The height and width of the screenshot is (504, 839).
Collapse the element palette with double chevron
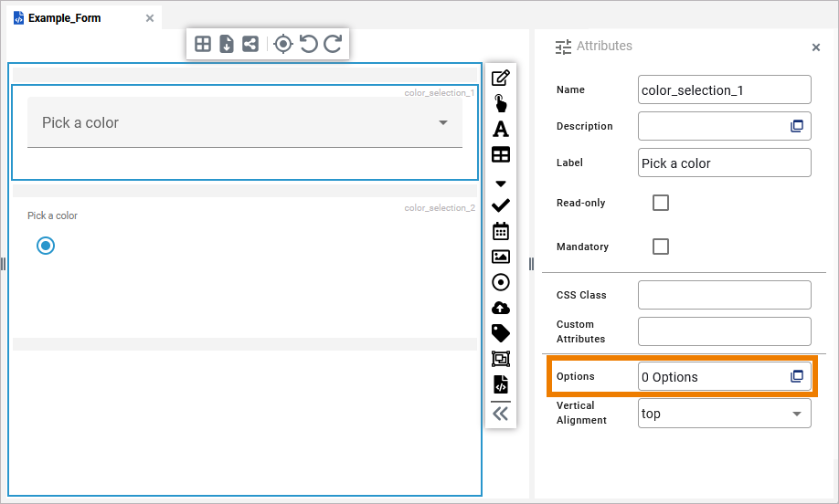[501, 414]
